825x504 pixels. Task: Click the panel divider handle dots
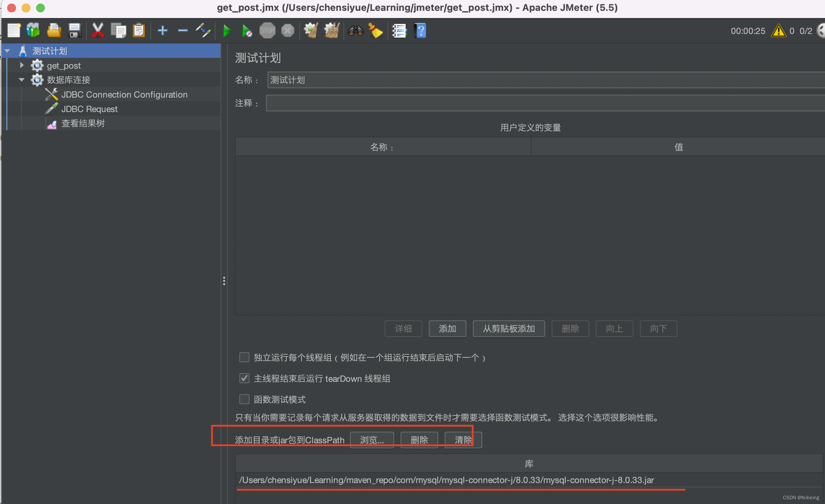coord(224,281)
